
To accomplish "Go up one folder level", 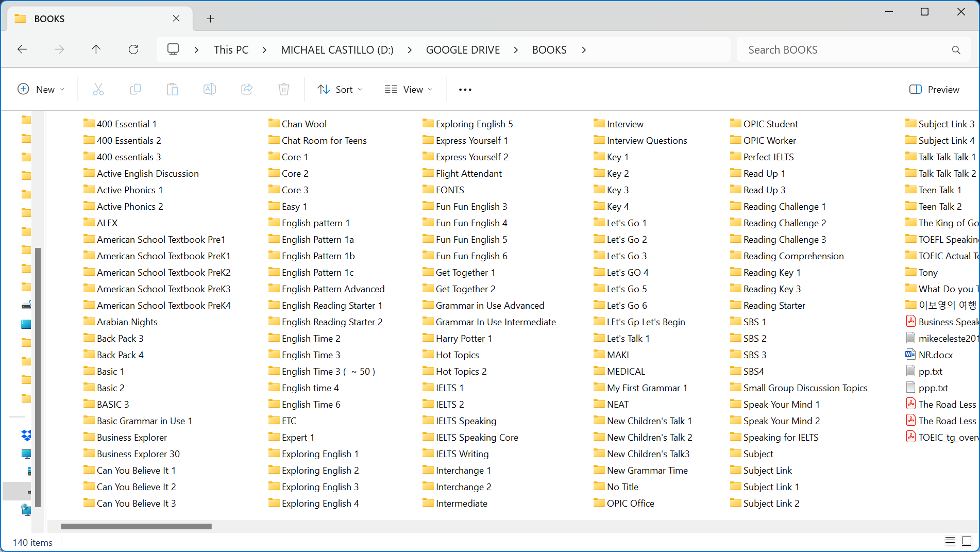I will 96,49.
